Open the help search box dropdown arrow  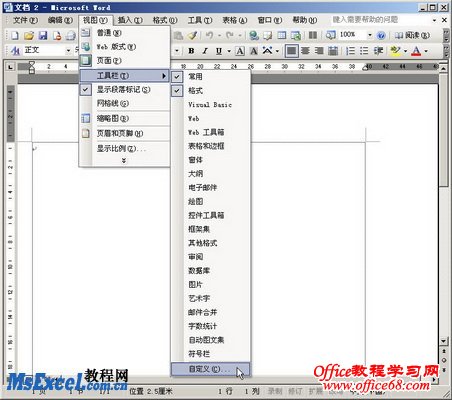pyautogui.click(x=434, y=20)
